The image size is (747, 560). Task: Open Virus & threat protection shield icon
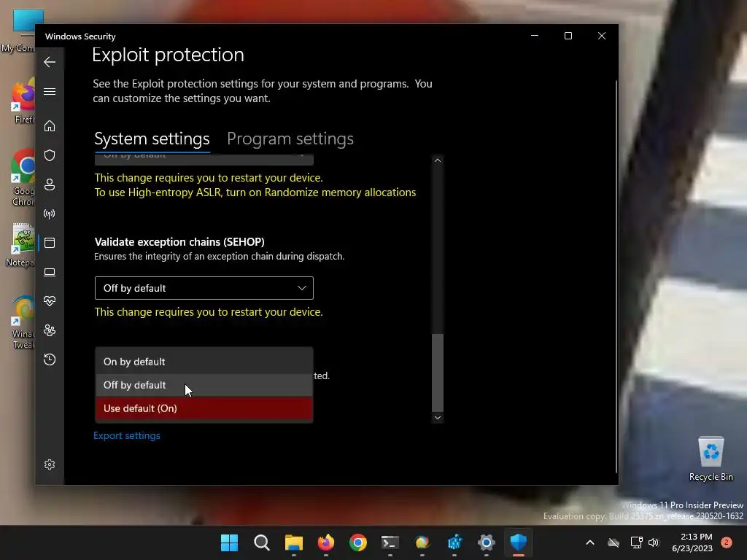pos(50,155)
